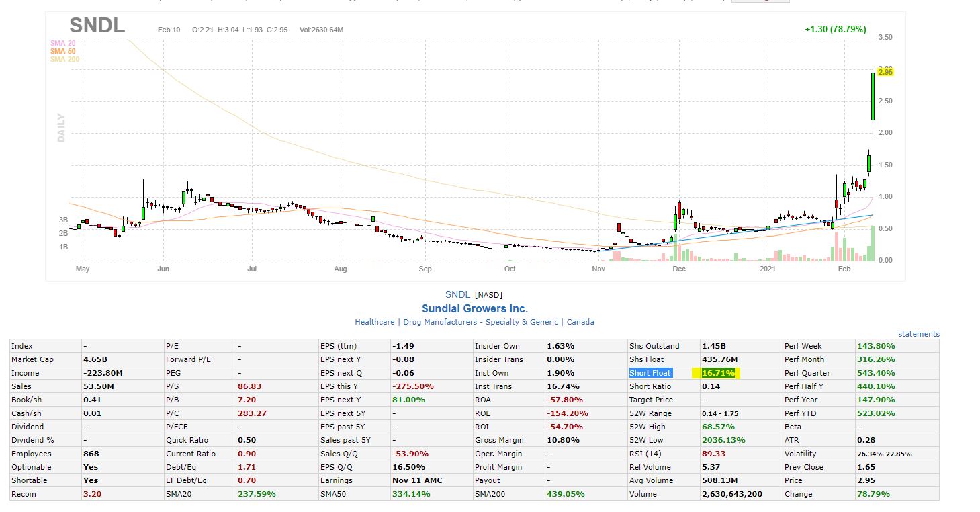Click the Shs Outstand value 1.45B
The width and height of the screenshot is (980, 512).
pyautogui.click(x=713, y=346)
